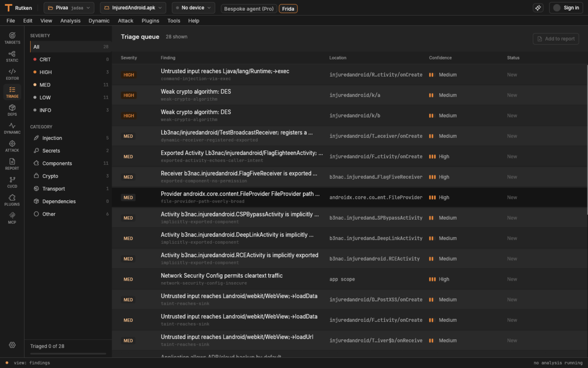This screenshot has width=588, height=368.
Task: Select the TestBroadcastReceiver finding row
Action: point(349,136)
